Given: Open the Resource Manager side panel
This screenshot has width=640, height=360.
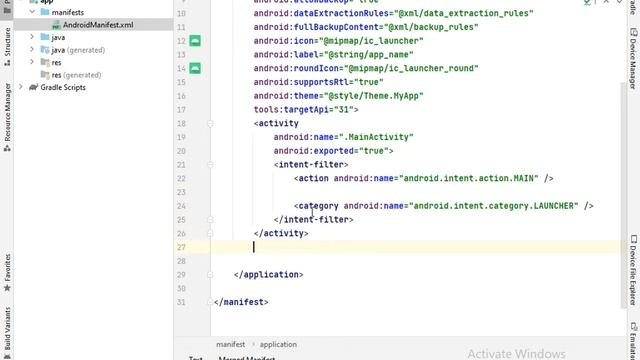Looking at the screenshot, I should click(x=7, y=117).
